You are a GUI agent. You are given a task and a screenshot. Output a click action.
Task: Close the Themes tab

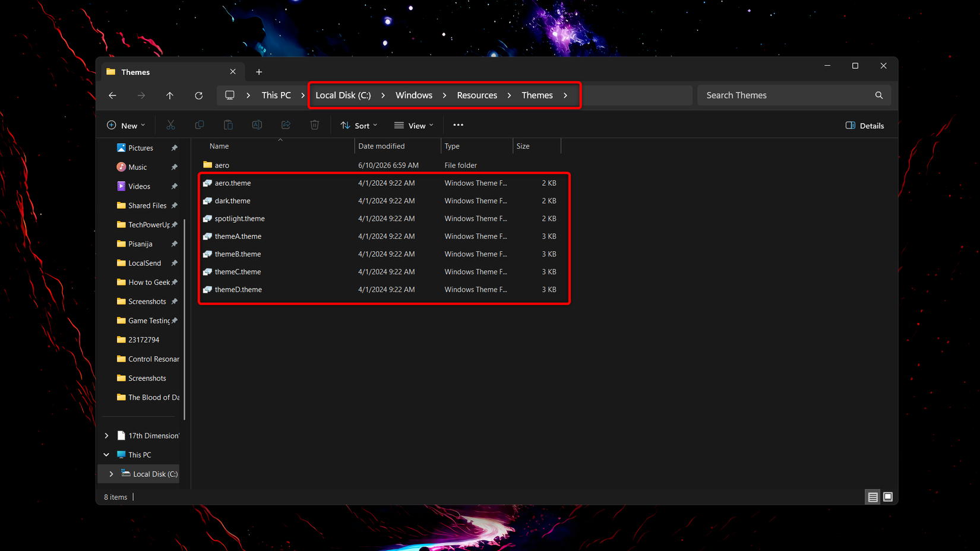pyautogui.click(x=233, y=72)
